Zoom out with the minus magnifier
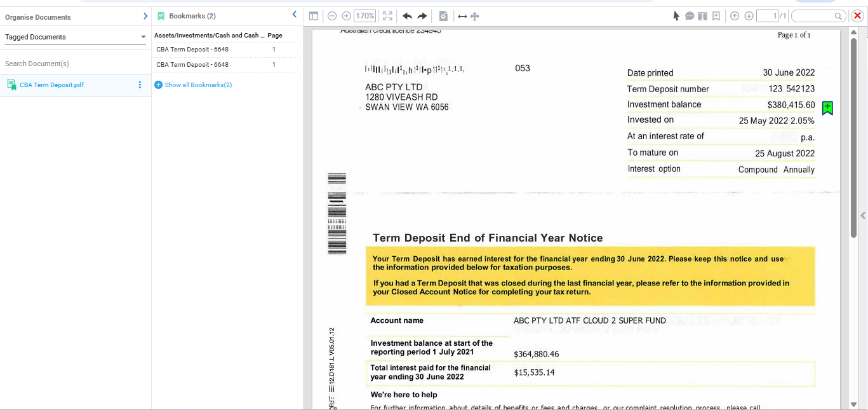 [x=332, y=16]
